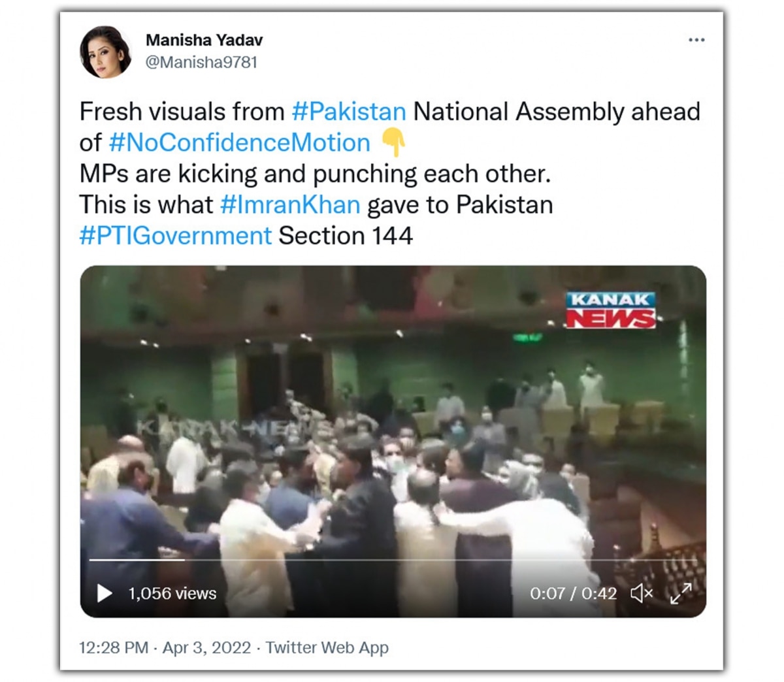Open the #PTIGovernment hashtag
The width and height of the screenshot is (784, 682).
pos(175,235)
